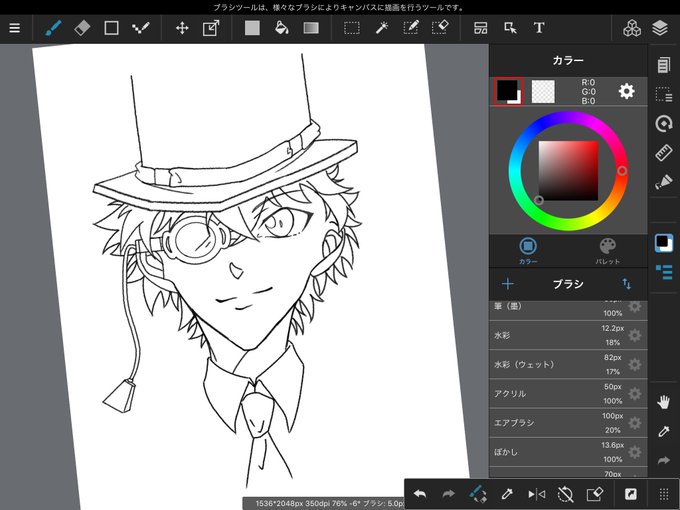Select the gray Fill rectangle tool
Screen dimensions: 680x510
pos(252,28)
